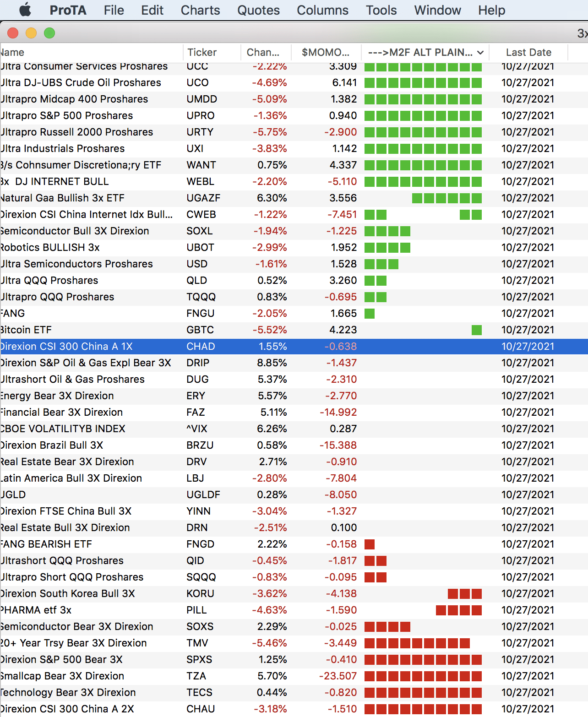Screen dimensions: 588x717
Task: Click the -4.63% change value for PILL
Action: tap(270, 610)
